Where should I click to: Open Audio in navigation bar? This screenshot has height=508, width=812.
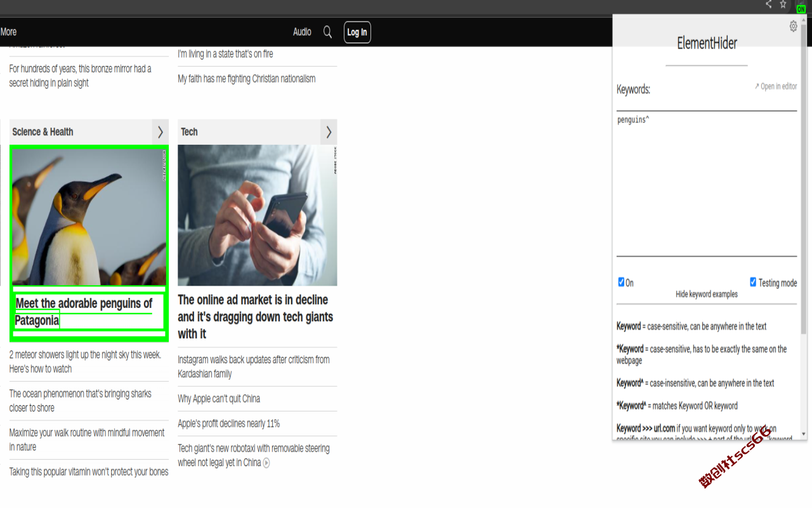(302, 32)
